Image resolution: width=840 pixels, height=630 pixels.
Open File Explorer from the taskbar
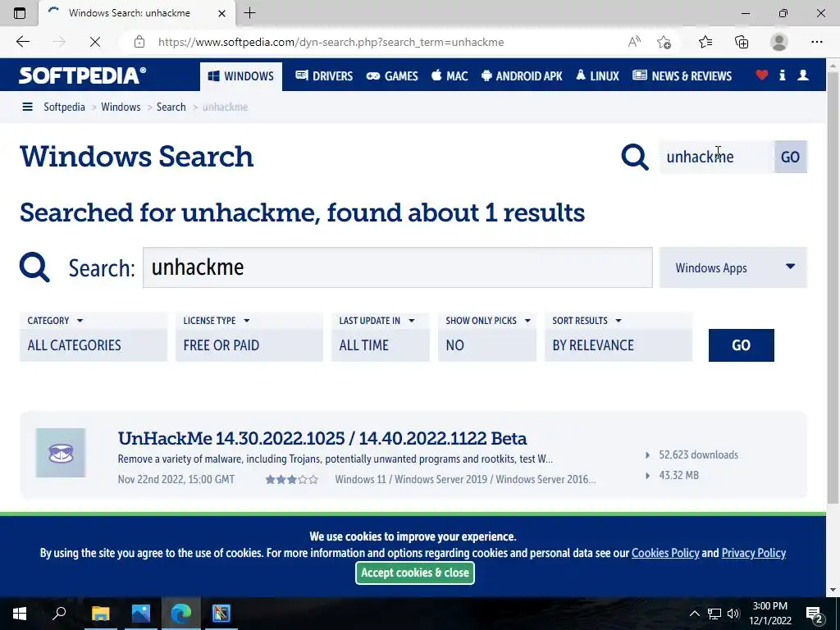point(100,614)
